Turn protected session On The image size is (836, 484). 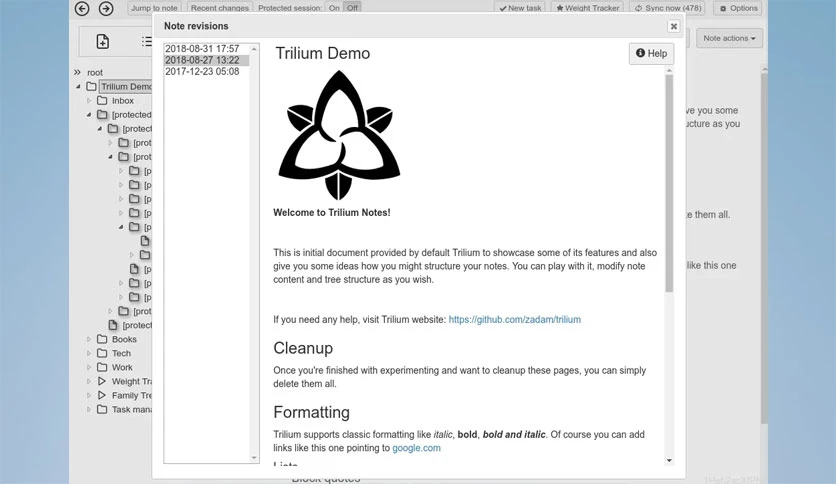(334, 8)
